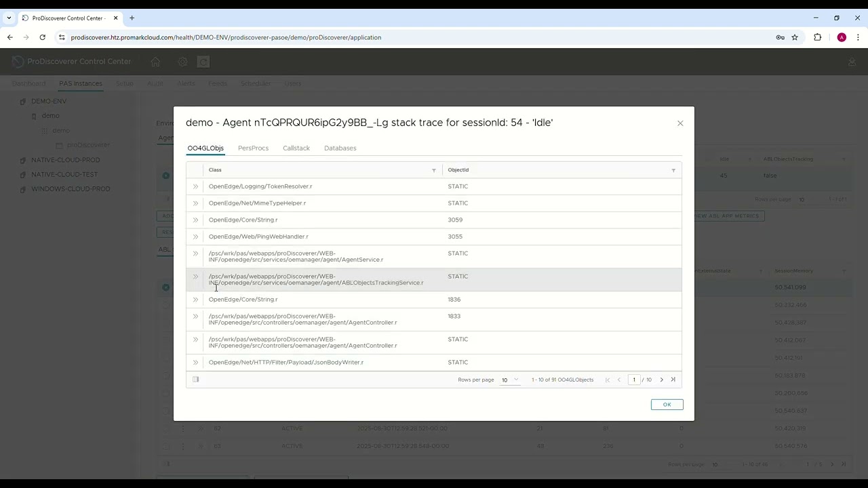Screen dimensions: 868x488
Task: Open the Scheduler menu item
Action: [256, 83]
